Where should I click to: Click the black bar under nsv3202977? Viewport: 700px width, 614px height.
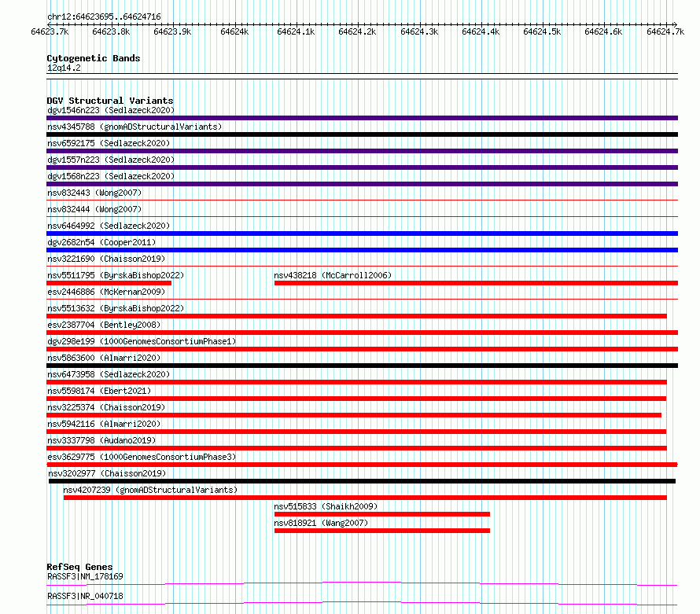362,481
